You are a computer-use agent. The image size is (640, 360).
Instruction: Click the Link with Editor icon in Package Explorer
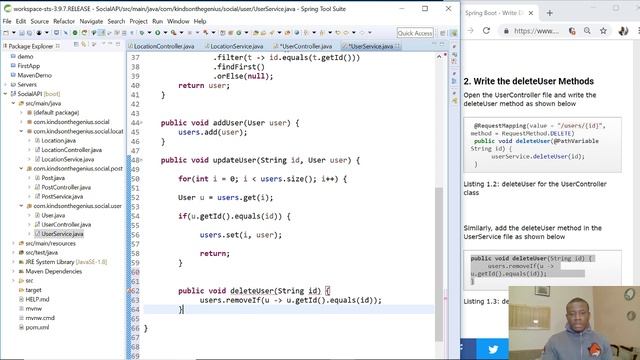coord(84,44)
